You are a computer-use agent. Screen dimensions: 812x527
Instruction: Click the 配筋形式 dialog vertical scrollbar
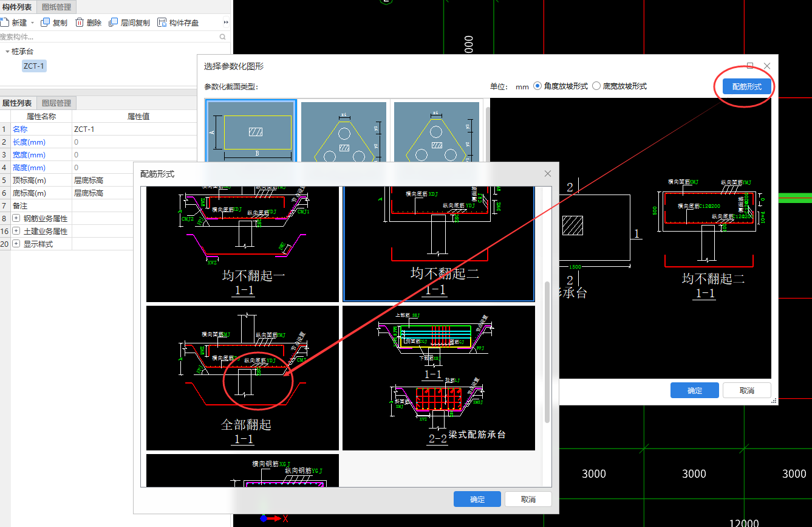tap(547, 351)
